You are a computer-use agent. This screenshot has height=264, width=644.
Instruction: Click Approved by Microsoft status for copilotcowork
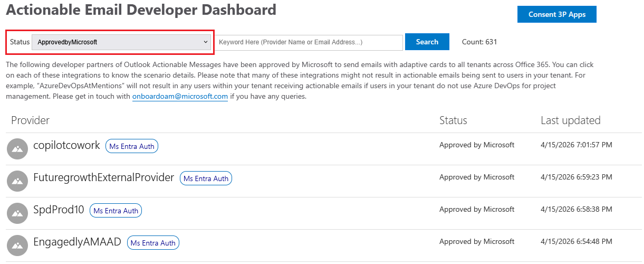[477, 145]
